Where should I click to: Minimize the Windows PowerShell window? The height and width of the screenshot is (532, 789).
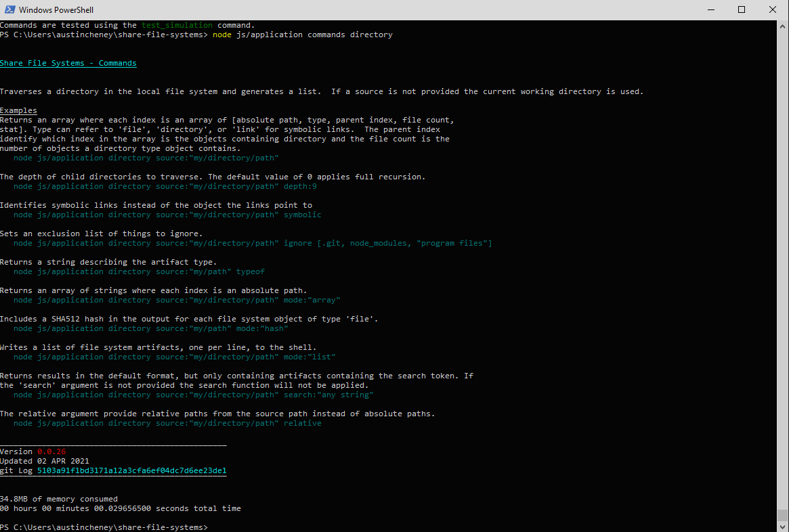(711, 9)
